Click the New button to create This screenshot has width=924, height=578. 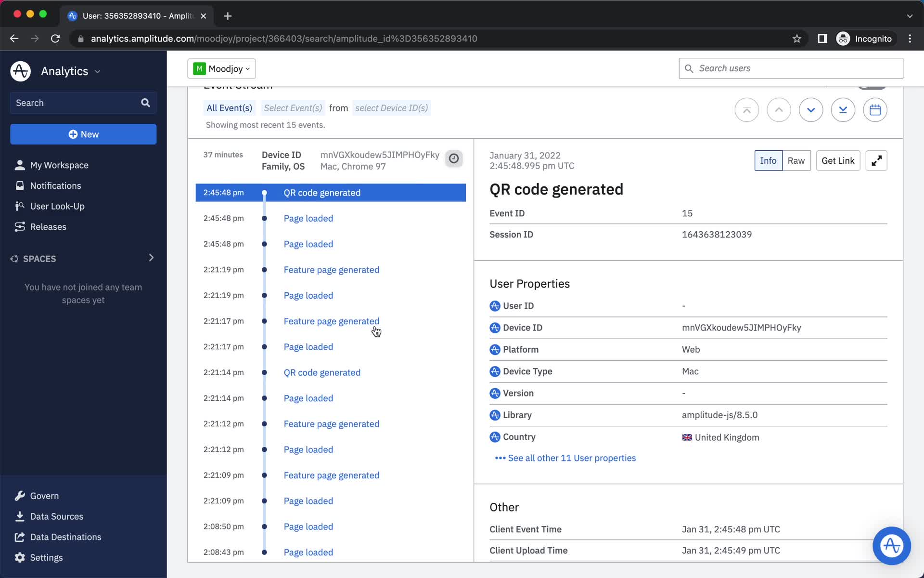[x=83, y=134]
